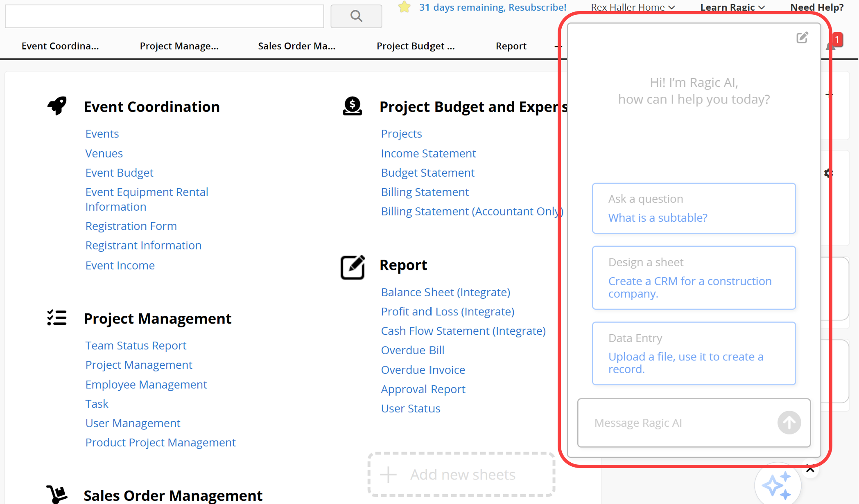Click the Event Coordination heading

[x=151, y=107]
